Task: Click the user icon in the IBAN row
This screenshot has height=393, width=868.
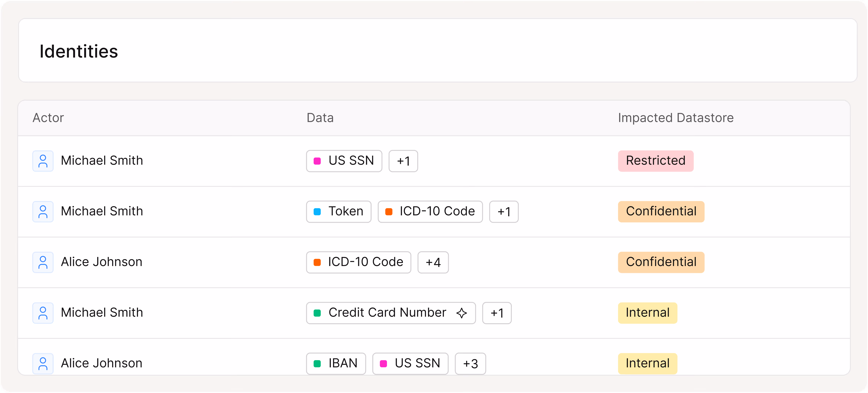Action: [x=43, y=363]
